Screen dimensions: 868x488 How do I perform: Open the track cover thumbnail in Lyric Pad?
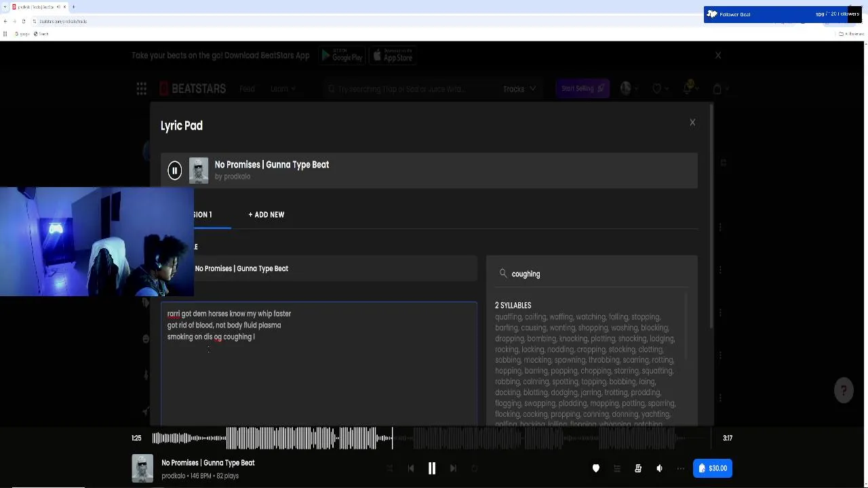coord(199,170)
